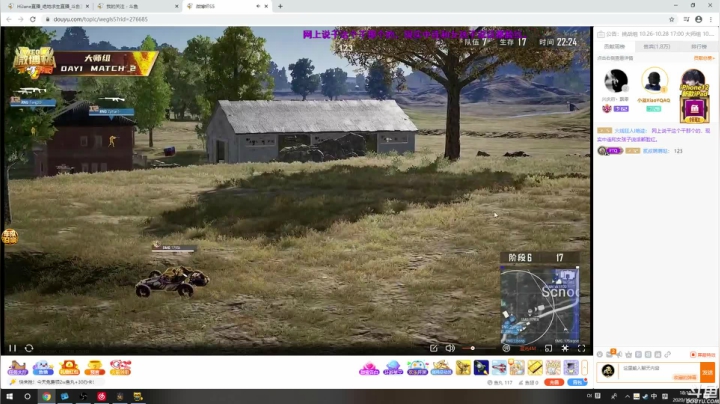This screenshot has height=404, width=720.
Task: Change the stream quality red label
Action: 528,349
